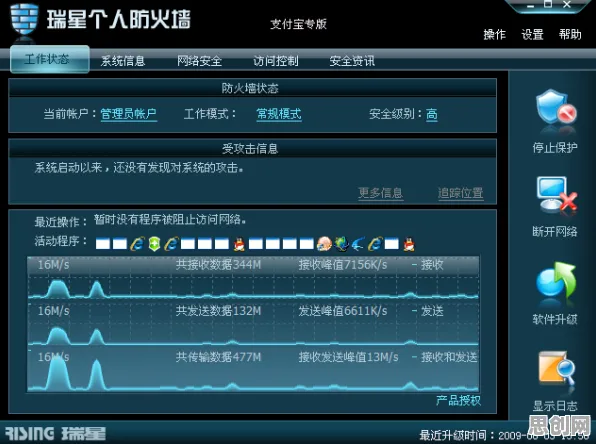This screenshot has height=444, width=596.
Task: Switch to the 工作状态 tab
Action: tap(50, 59)
